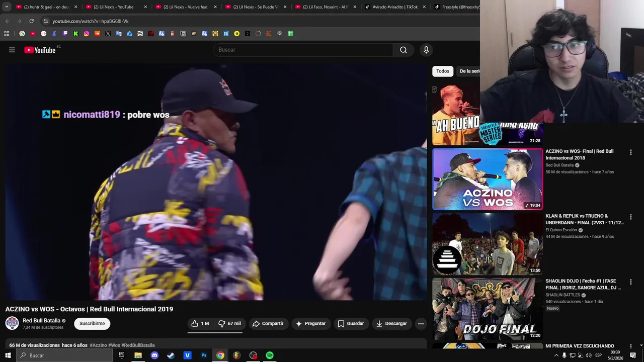Image resolution: width=644 pixels, height=362 pixels.
Task: Close the huntr & gael tab
Action: pos(76,7)
